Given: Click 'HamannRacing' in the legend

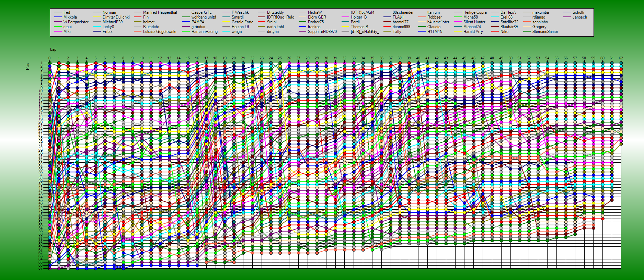Looking at the screenshot, I should tap(205, 32).
